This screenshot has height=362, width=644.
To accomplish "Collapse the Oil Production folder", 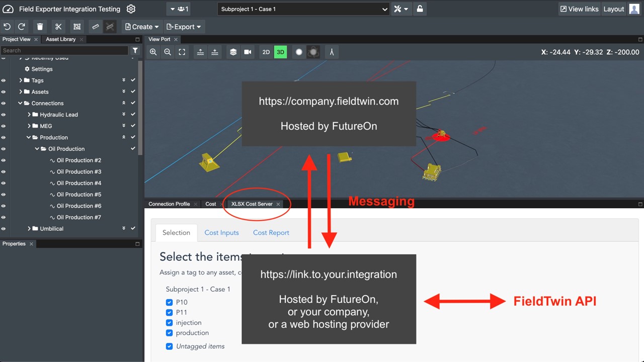I will coord(37,149).
